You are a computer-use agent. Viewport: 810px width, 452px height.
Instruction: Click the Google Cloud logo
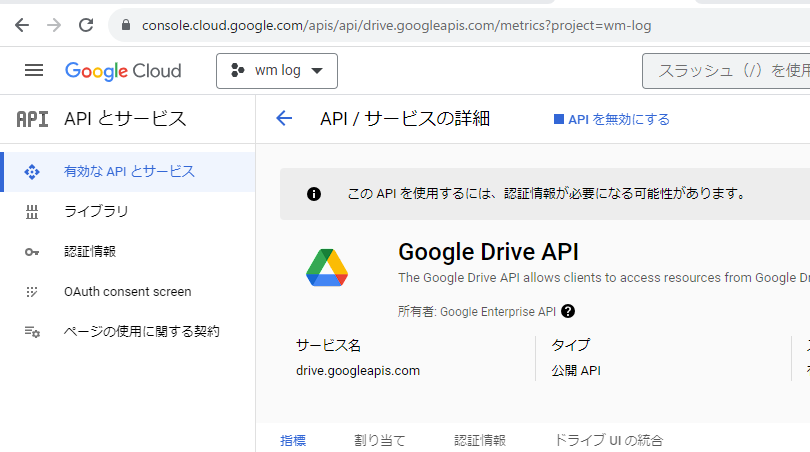point(123,71)
